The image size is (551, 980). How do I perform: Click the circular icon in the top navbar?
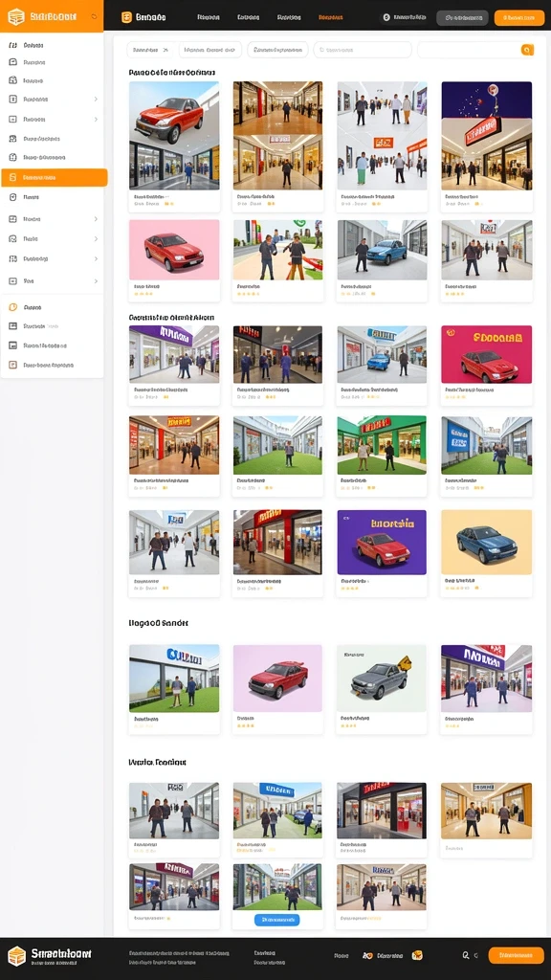tap(386, 17)
